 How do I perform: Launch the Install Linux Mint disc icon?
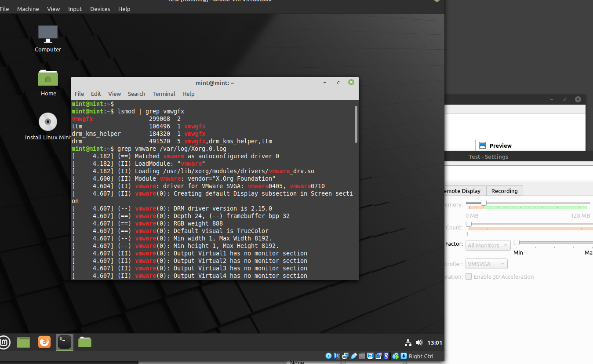click(x=48, y=127)
